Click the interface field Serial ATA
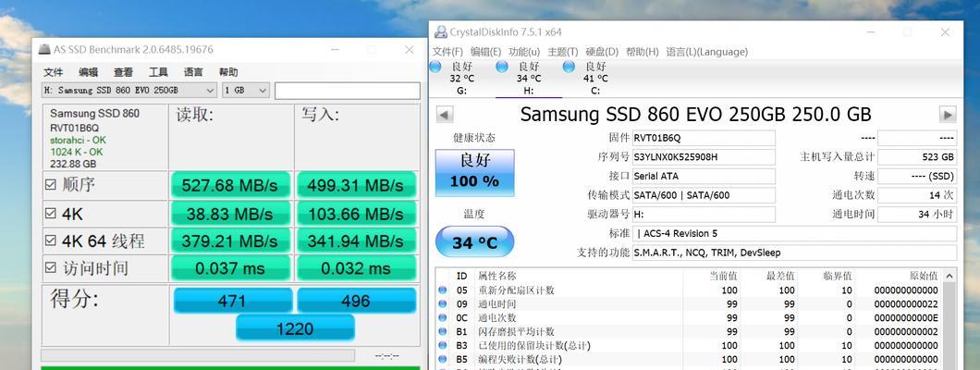This screenshot has width=980, height=370. (704, 177)
